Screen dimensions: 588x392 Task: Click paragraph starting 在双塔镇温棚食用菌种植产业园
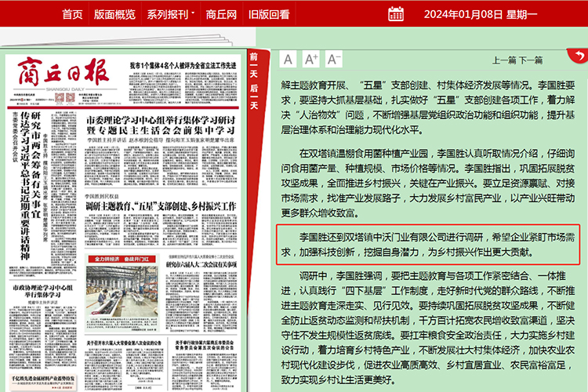428,183
